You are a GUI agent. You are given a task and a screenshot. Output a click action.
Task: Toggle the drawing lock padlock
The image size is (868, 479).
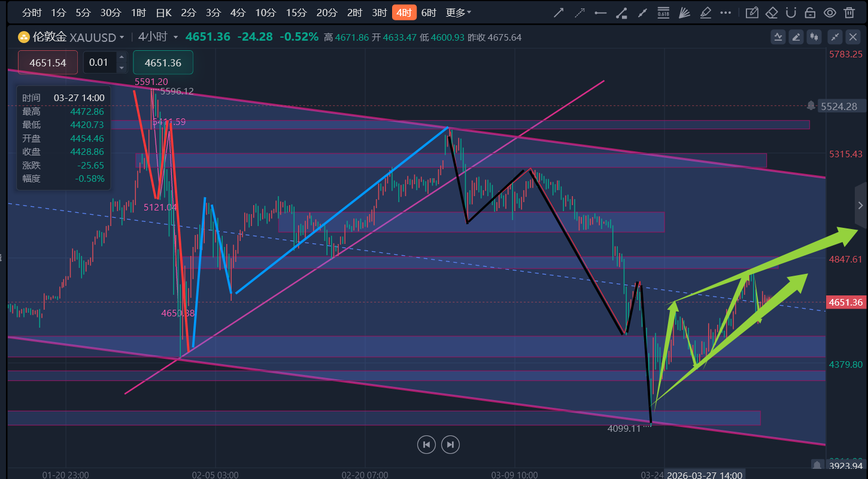pyautogui.click(x=810, y=13)
